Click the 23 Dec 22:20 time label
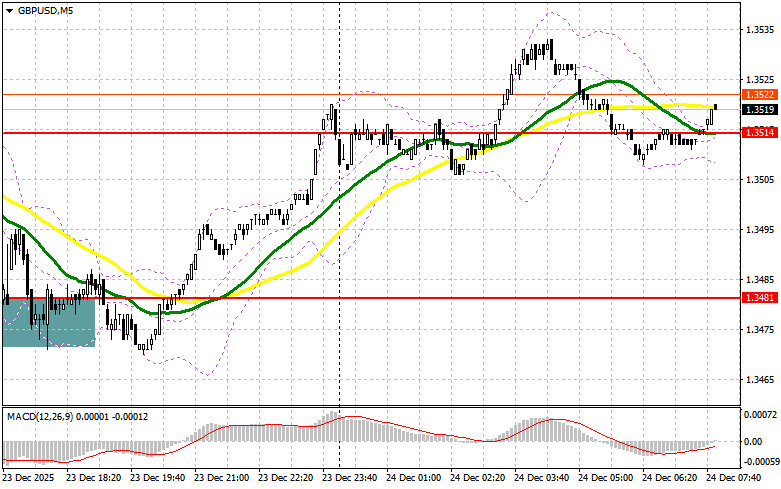The width and height of the screenshot is (781, 489). (x=286, y=478)
